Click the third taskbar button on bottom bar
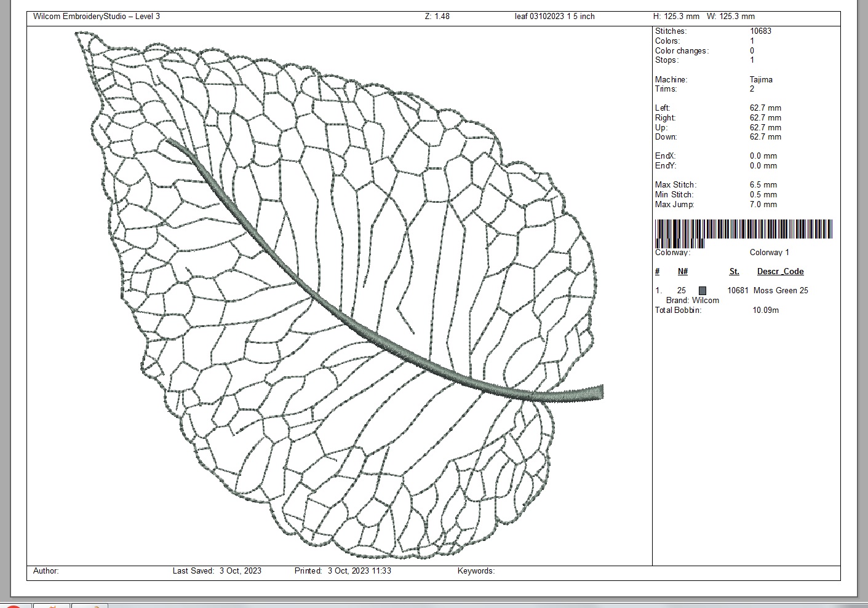 click(90, 606)
